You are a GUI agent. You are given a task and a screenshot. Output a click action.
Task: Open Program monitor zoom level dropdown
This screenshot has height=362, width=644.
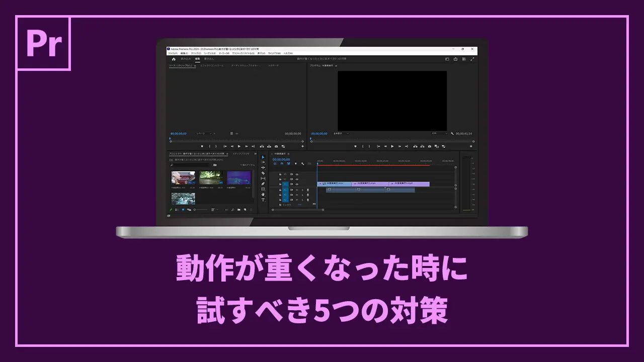coord(341,133)
